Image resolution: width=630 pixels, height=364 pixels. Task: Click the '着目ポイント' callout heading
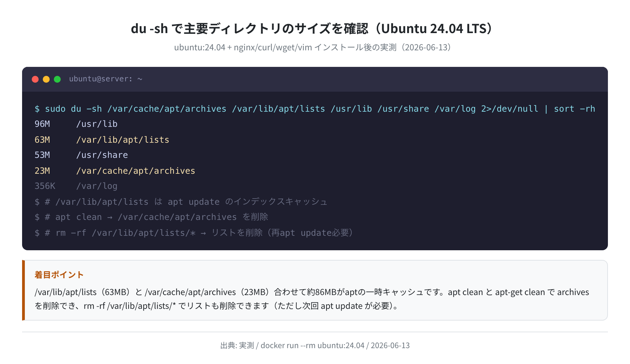tap(59, 275)
